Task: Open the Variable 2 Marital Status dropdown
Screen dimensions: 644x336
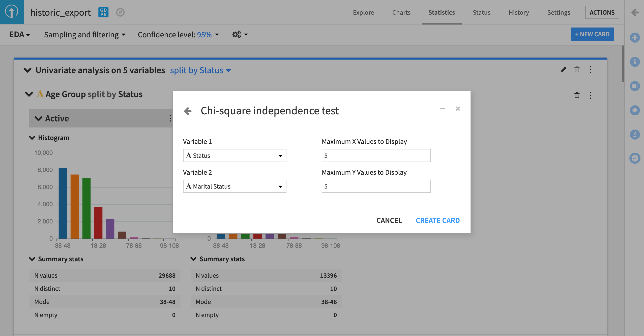Action: coord(234,186)
